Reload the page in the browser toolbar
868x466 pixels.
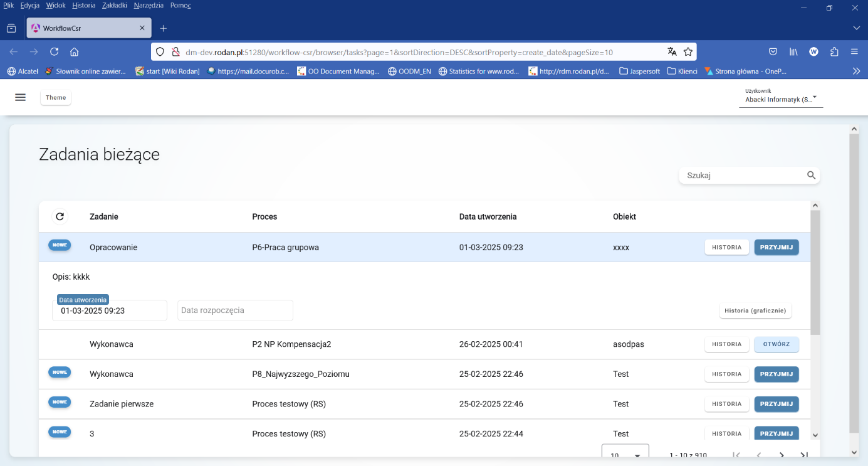pyautogui.click(x=54, y=52)
